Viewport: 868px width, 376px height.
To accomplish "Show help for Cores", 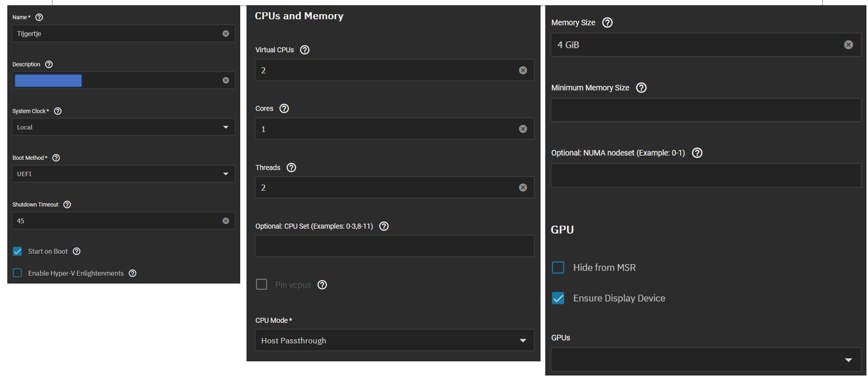I will pos(284,109).
